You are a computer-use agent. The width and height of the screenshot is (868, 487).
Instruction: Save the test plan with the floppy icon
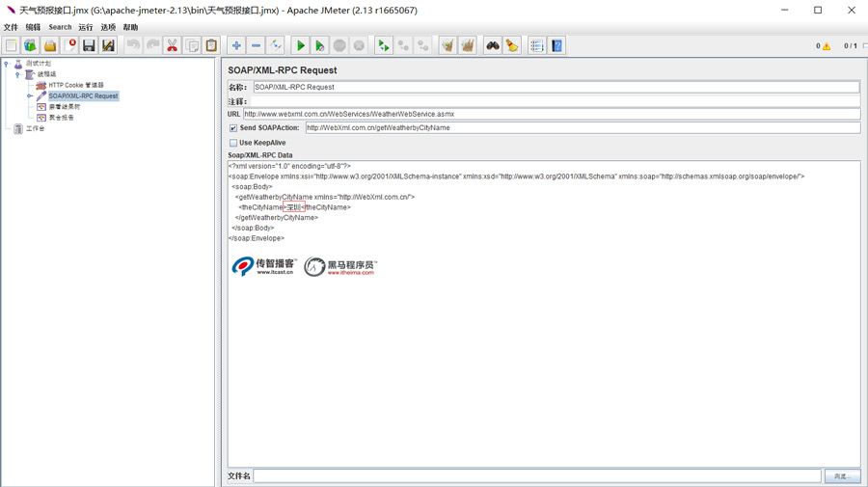pyautogui.click(x=89, y=46)
